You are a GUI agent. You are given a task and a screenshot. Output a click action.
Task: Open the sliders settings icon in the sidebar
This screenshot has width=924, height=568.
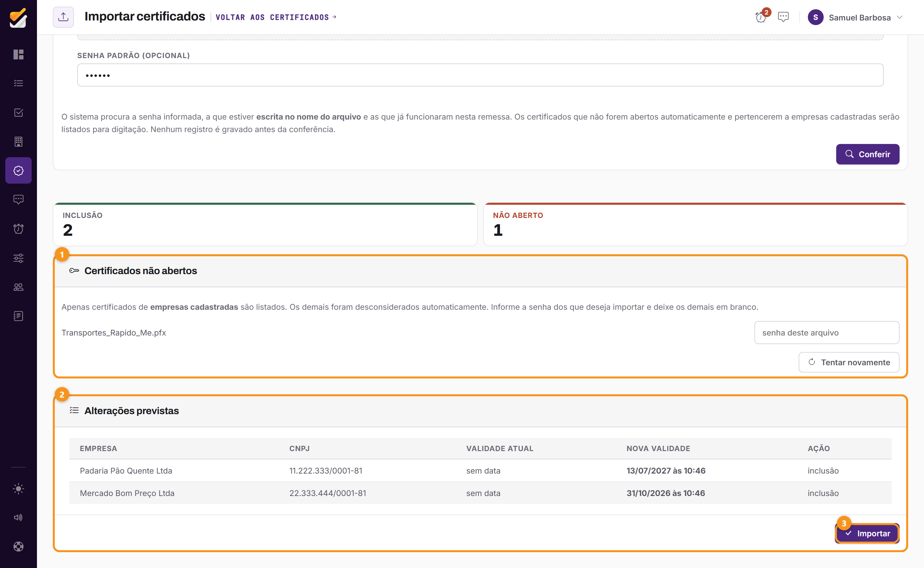pos(18,258)
